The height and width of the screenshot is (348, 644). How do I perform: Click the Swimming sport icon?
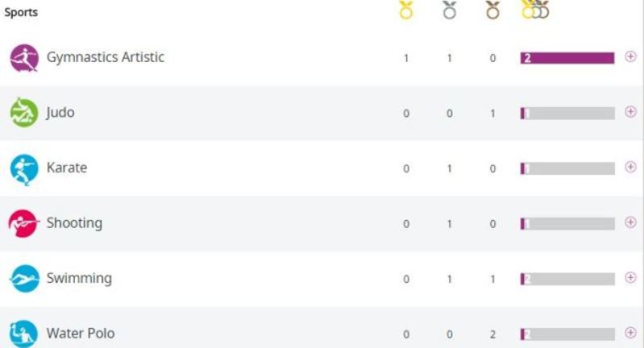point(24,279)
